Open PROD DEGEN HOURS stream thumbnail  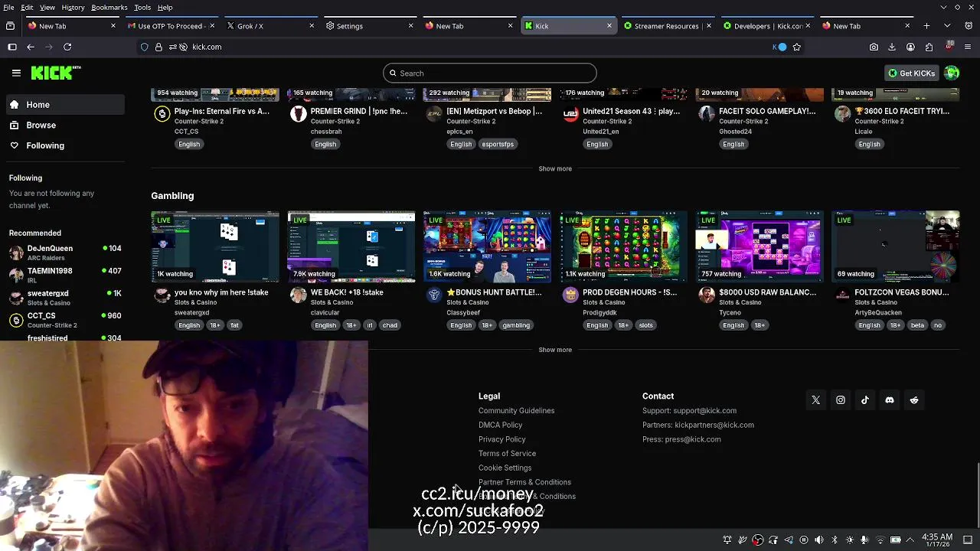623,246
